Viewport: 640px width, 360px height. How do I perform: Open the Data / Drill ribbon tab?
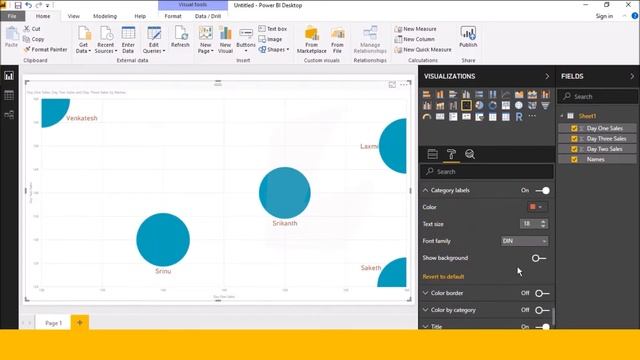click(x=208, y=16)
